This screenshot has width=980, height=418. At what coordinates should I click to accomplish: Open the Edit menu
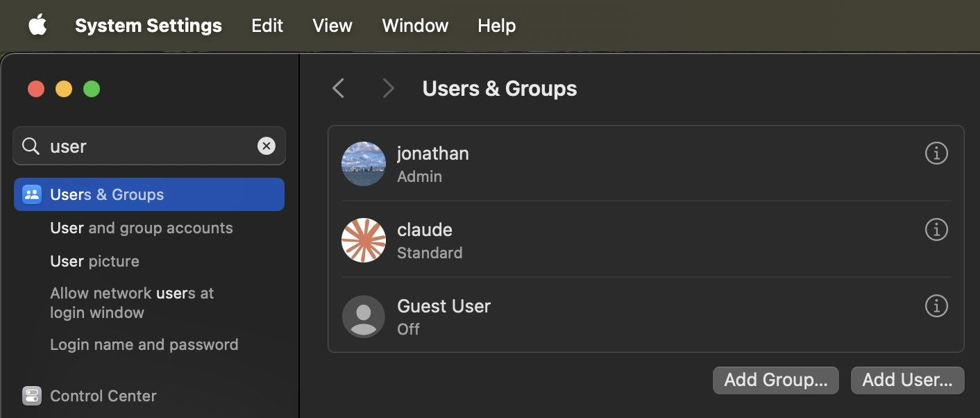point(267,26)
